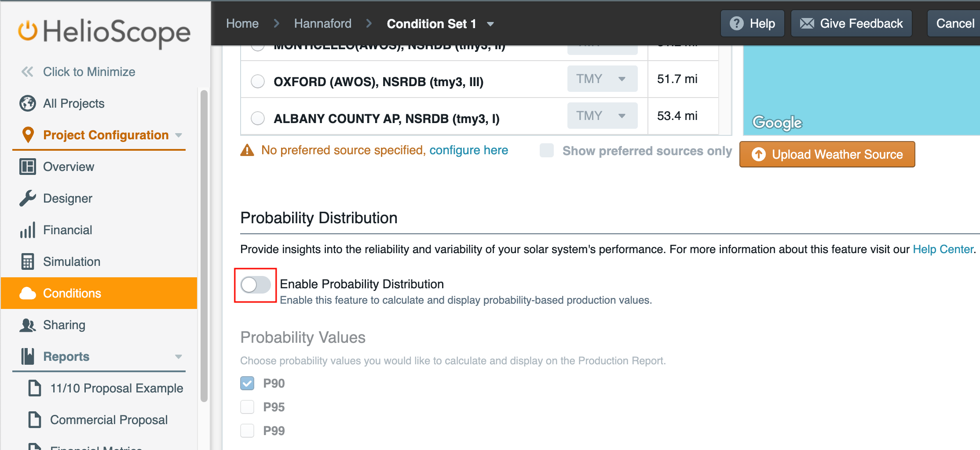Click 'Click to Minimize' text
This screenshot has width=980, height=450.
click(89, 72)
